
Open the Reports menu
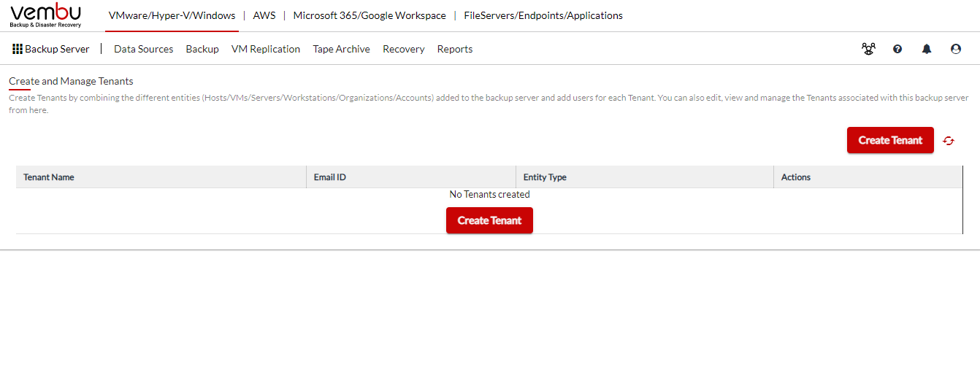pos(455,49)
